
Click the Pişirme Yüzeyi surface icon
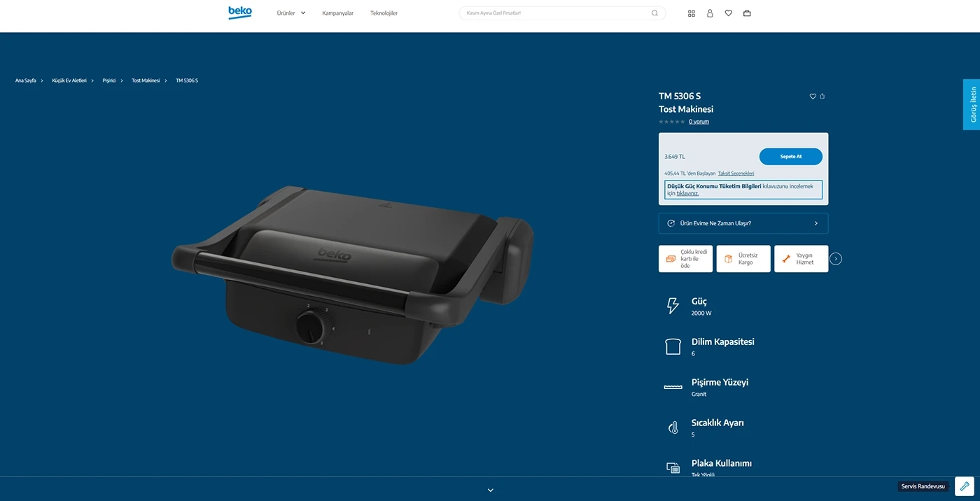tap(673, 387)
